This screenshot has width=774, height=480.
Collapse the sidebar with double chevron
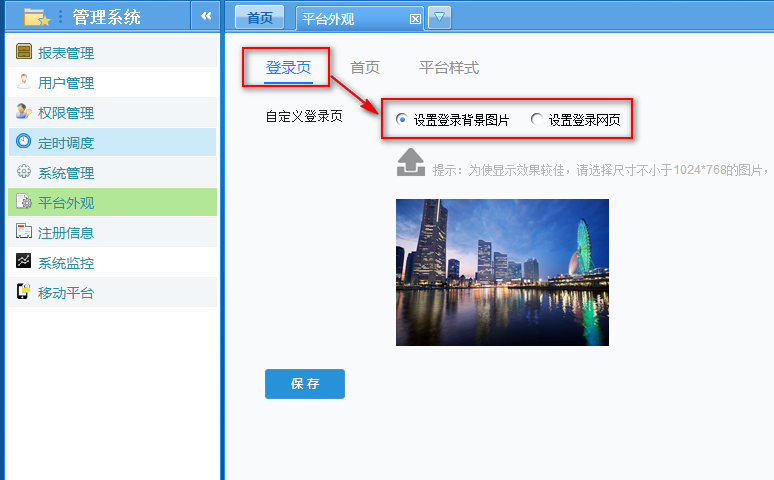[206, 16]
